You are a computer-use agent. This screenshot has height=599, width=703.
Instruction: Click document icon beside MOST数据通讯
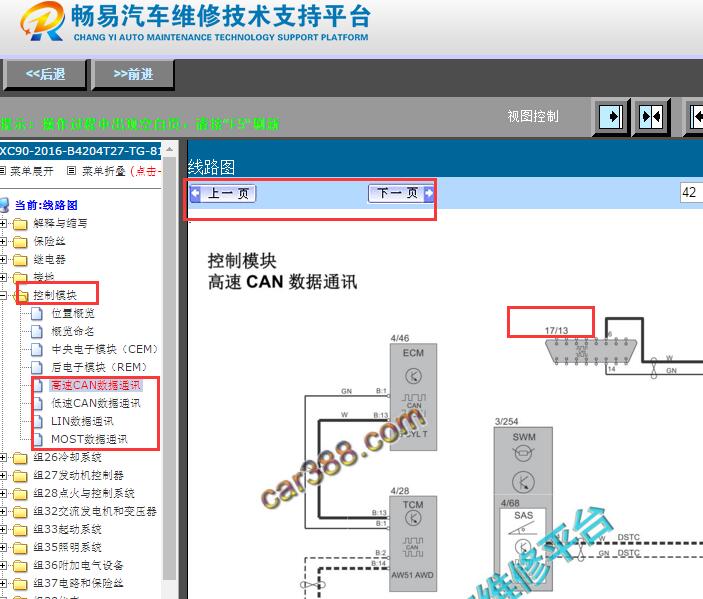pyautogui.click(x=39, y=439)
